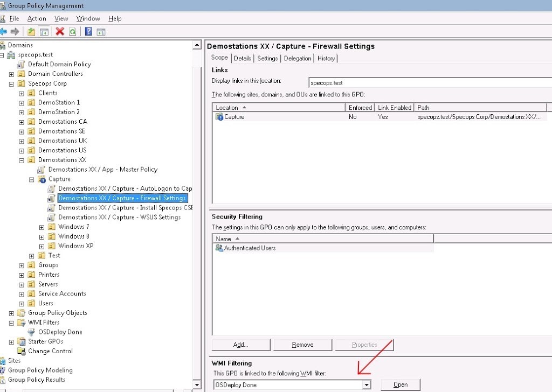The width and height of the screenshot is (552, 392).
Task: Click the Remove button under Security Filtering
Action: (x=302, y=345)
